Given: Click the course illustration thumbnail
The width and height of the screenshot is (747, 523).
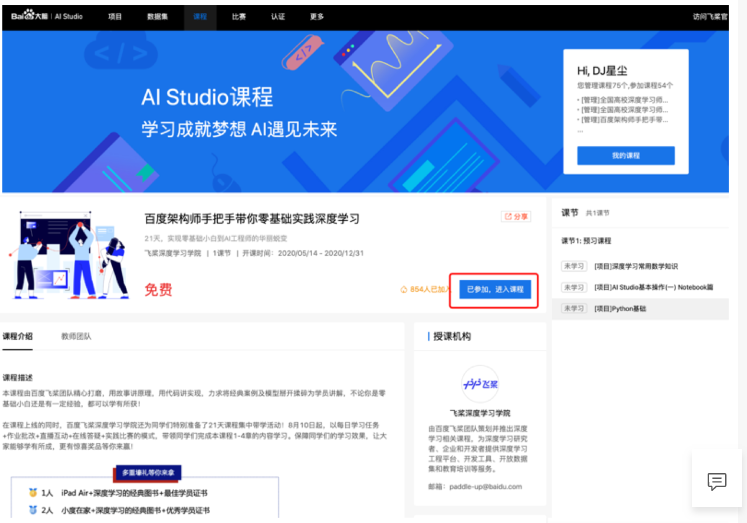Looking at the screenshot, I should (x=69, y=255).
